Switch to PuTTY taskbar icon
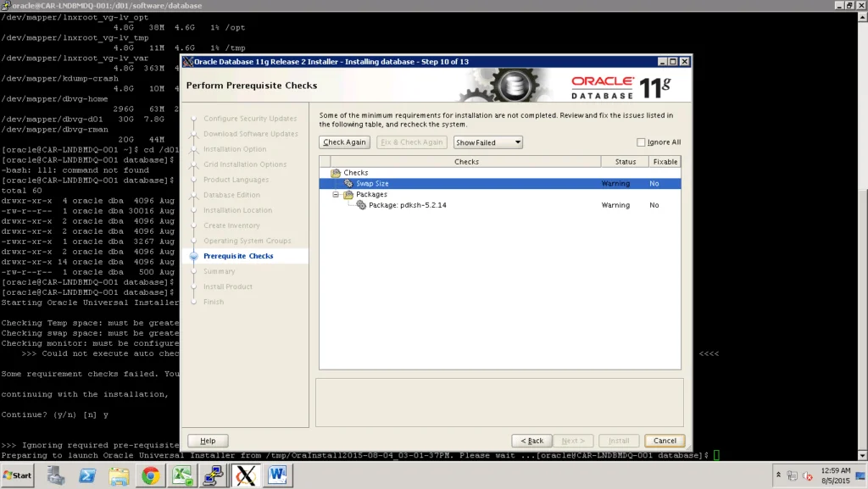Screen dimensions: 868x489 (214, 475)
